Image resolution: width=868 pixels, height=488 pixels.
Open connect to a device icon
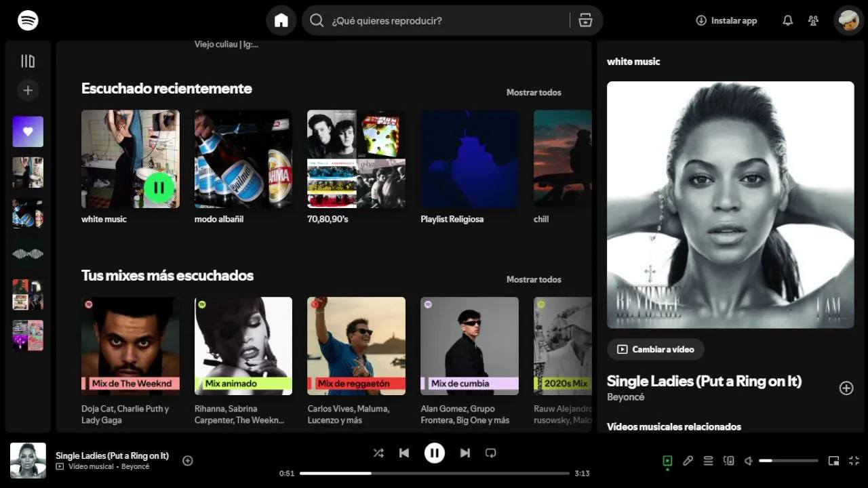(x=729, y=461)
